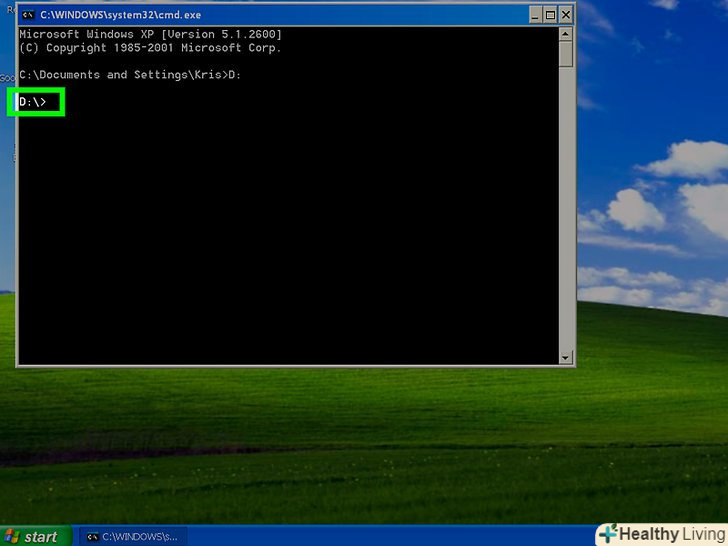
Task: Click the cmd.exe window title text
Action: coord(121,15)
